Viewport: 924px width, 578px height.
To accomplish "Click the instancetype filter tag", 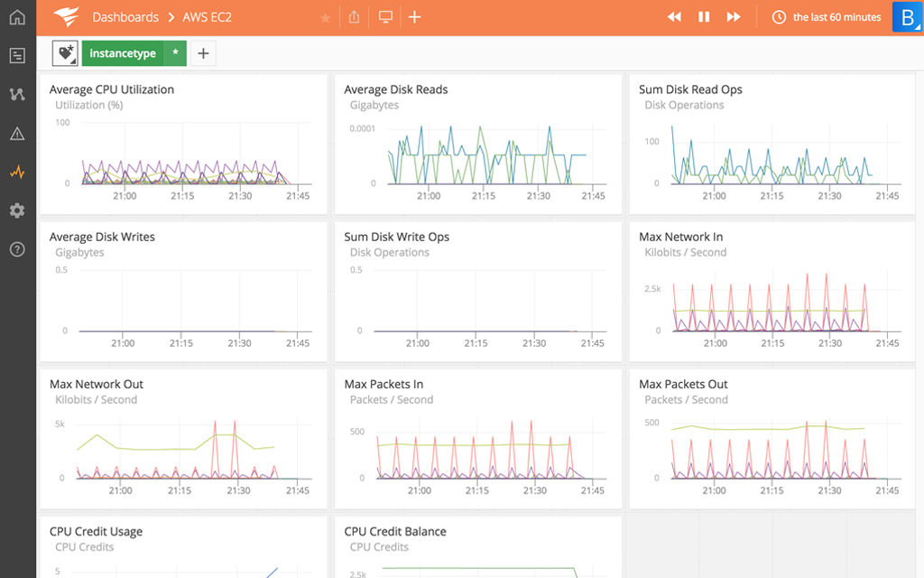I will [123, 54].
